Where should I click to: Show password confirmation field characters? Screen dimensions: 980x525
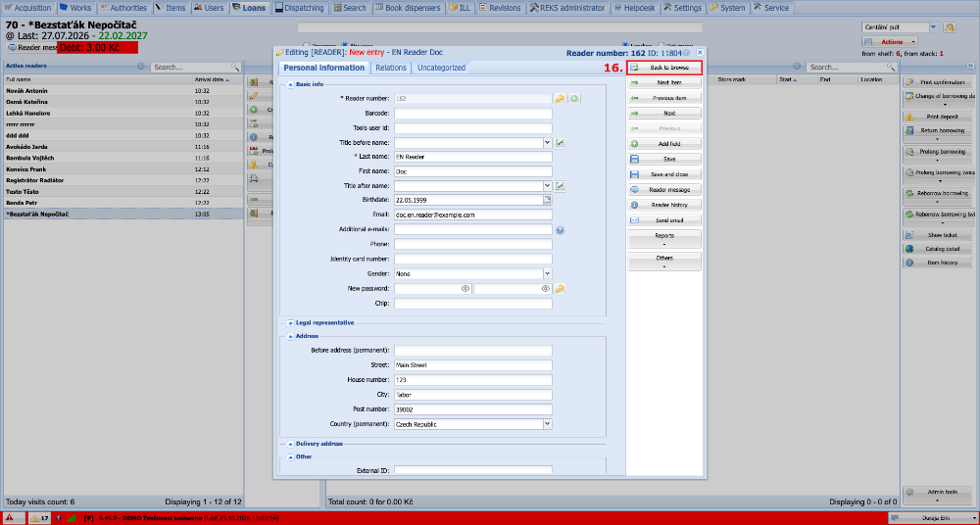coord(545,289)
